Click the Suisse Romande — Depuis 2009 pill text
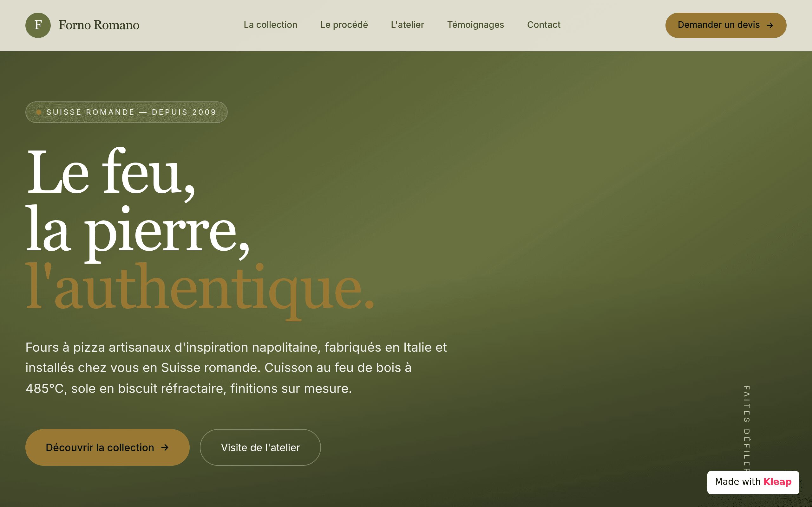 click(132, 112)
